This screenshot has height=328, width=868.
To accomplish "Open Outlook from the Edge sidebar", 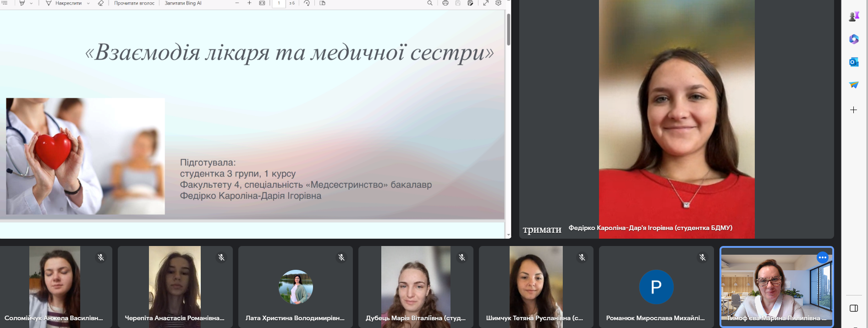I will pyautogui.click(x=853, y=62).
